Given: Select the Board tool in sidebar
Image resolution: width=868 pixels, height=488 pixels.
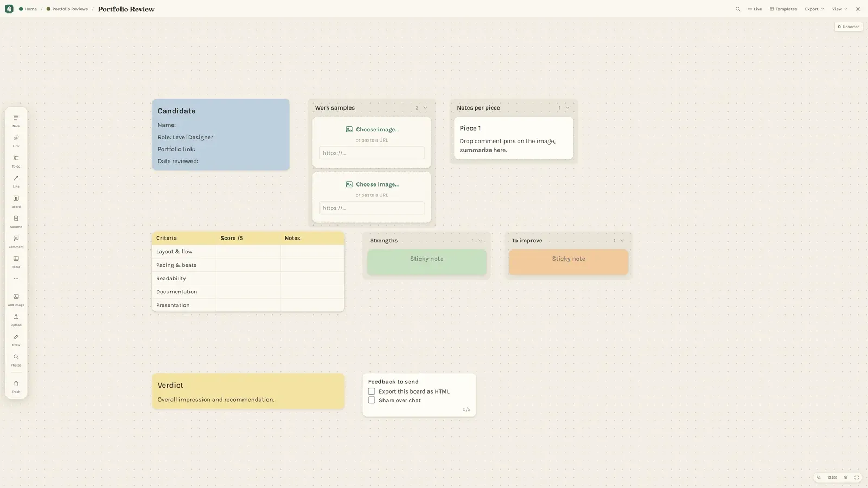Looking at the screenshot, I should pos(16,201).
